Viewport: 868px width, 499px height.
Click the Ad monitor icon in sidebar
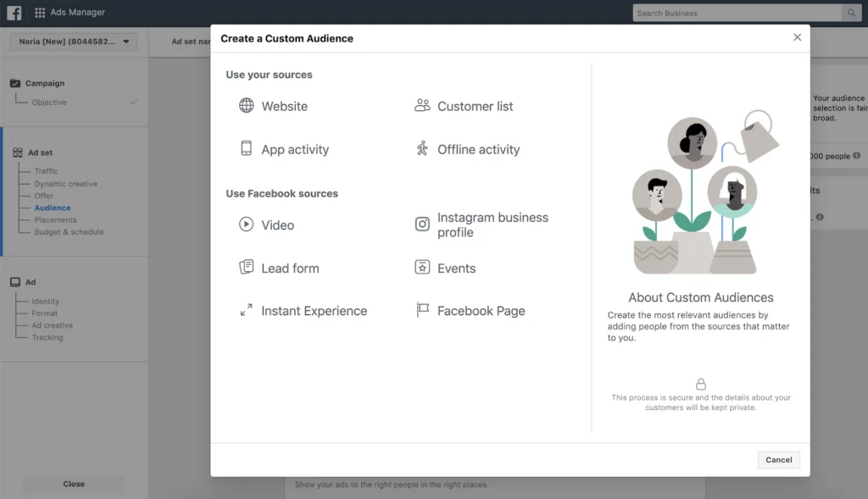pyautogui.click(x=15, y=282)
